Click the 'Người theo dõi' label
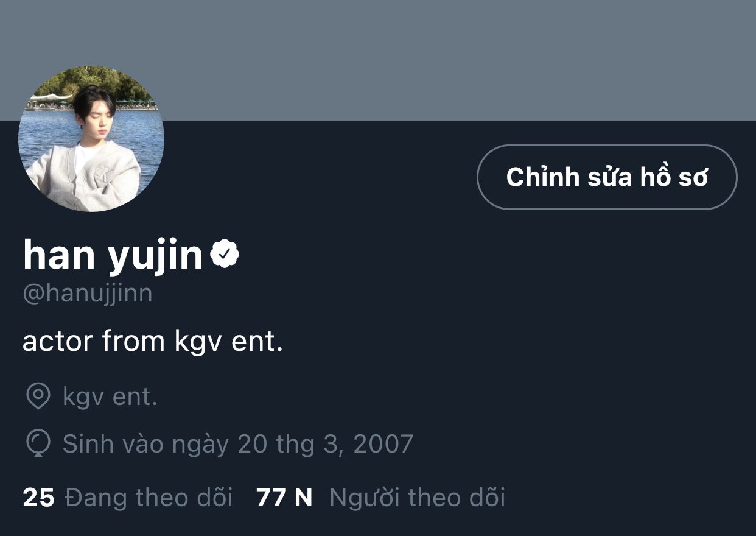 418,498
